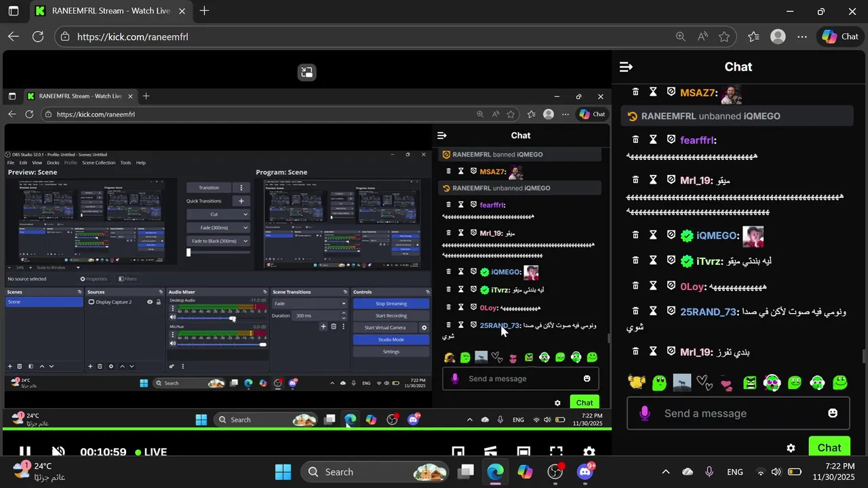Open Discord from the Windows taskbar
Viewport: 868px width, 488px height.
[x=585, y=472]
